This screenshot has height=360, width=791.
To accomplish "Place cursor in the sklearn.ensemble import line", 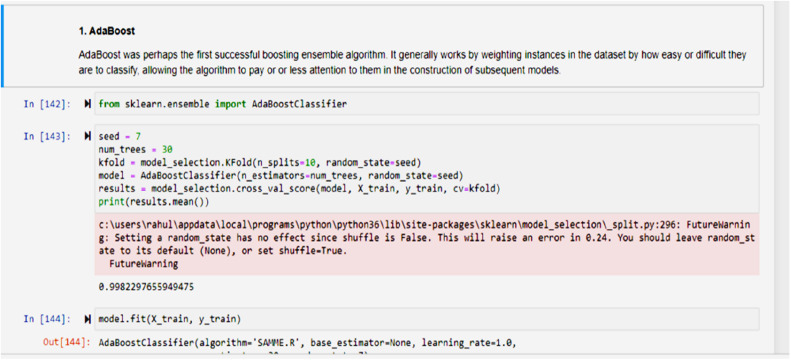I will coord(222,104).
